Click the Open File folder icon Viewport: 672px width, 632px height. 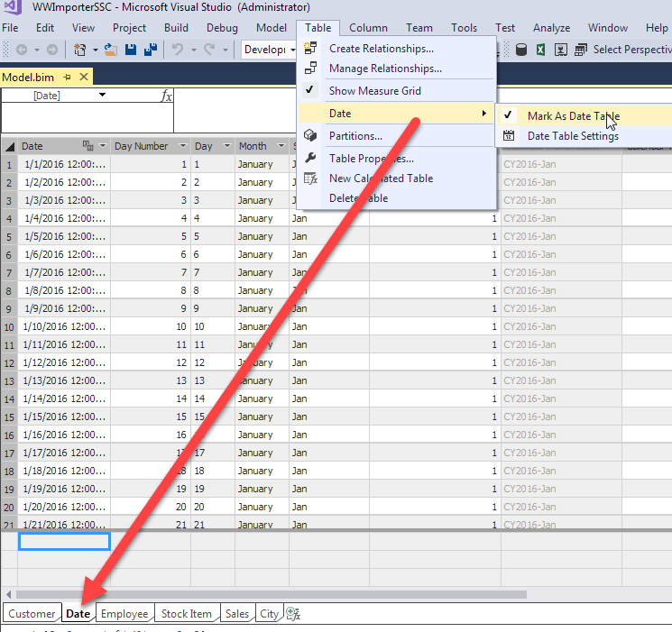point(111,50)
